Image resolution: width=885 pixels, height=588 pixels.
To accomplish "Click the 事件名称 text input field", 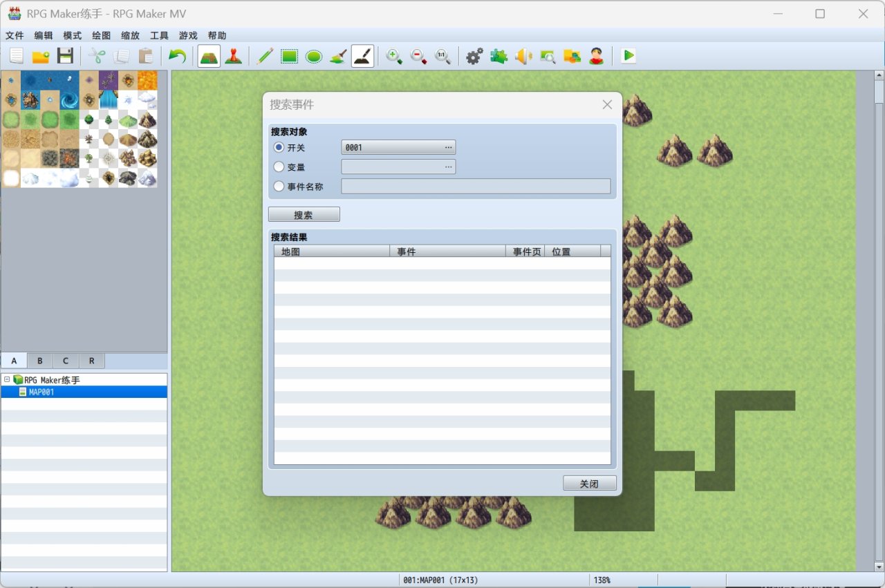I will (476, 186).
